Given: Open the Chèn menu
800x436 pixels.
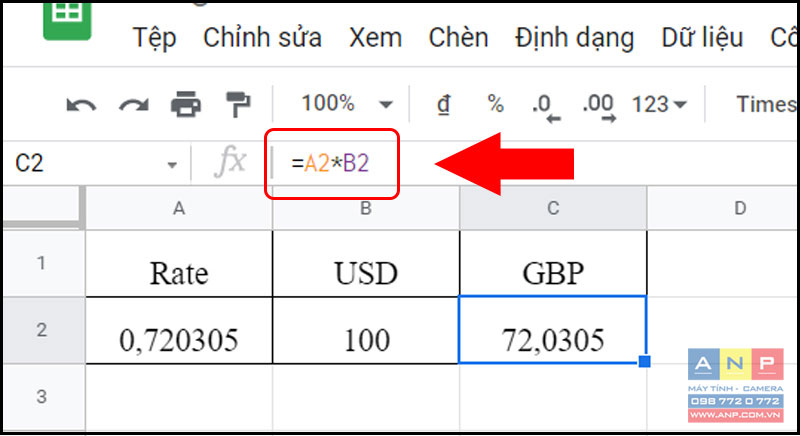Looking at the screenshot, I should tap(458, 38).
